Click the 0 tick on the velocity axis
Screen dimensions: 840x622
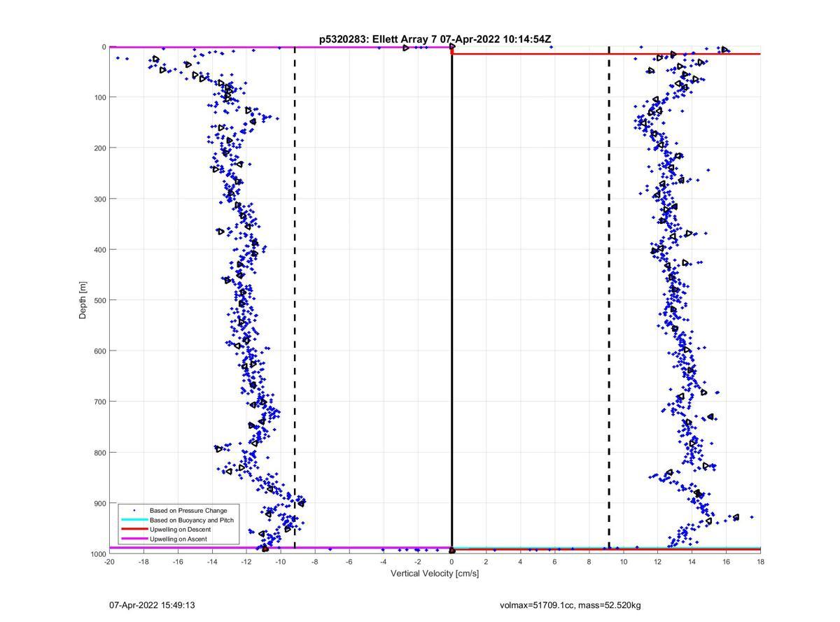(452, 561)
